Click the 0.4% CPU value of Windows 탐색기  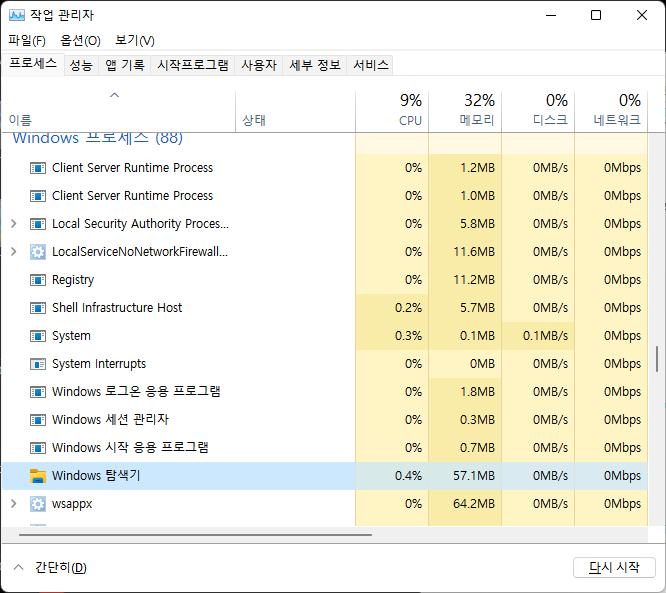408,475
